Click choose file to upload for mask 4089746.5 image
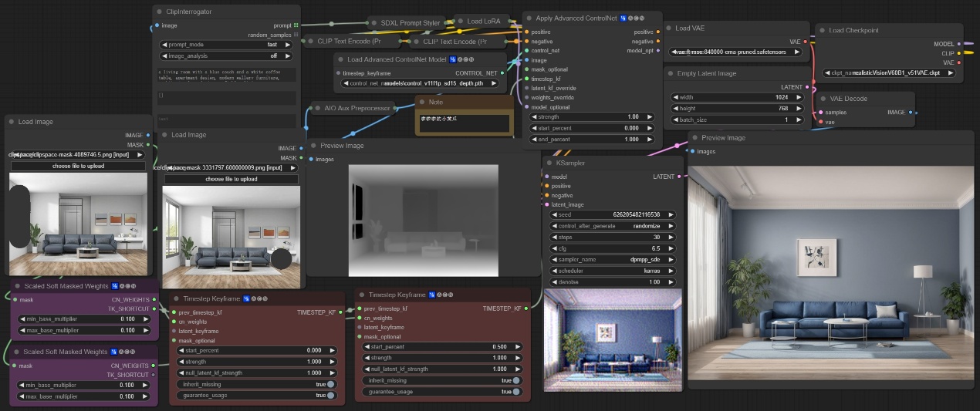 pyautogui.click(x=79, y=166)
